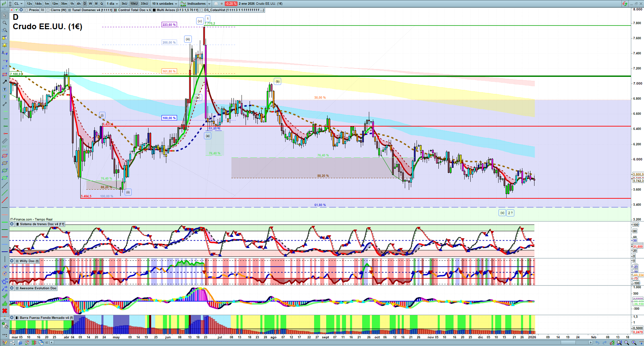Image resolution: width=644 pixels, height=346 pixels.
Task: Select the green speech-bubble text tool
Action: point(5,97)
